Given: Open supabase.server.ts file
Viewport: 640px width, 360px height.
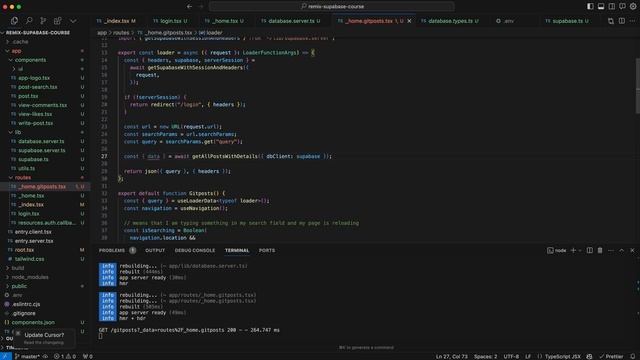Looking at the screenshot, I should click(42, 150).
